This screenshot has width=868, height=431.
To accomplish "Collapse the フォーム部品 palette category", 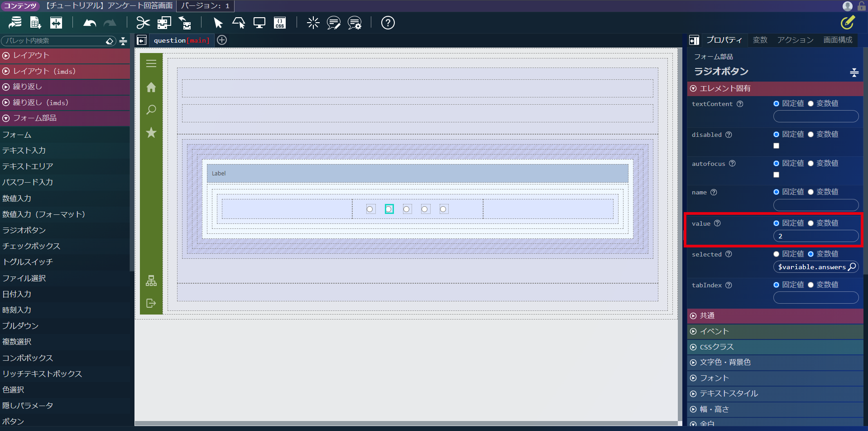I will point(65,118).
